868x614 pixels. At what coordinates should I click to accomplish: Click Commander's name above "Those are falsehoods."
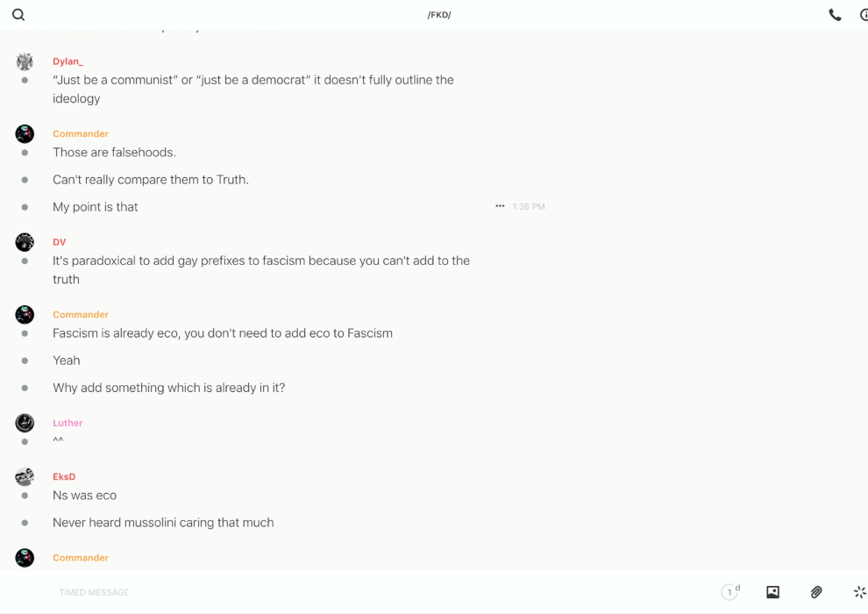coord(81,133)
